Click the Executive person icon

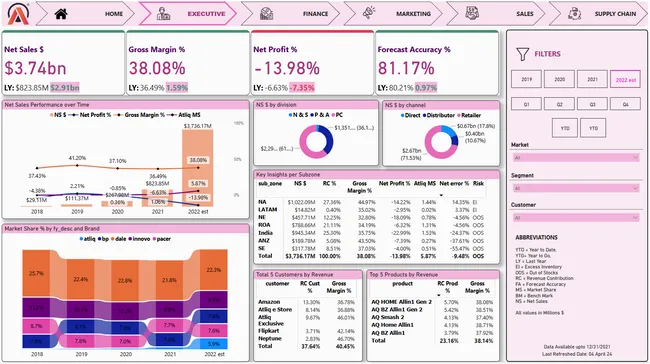[163, 14]
